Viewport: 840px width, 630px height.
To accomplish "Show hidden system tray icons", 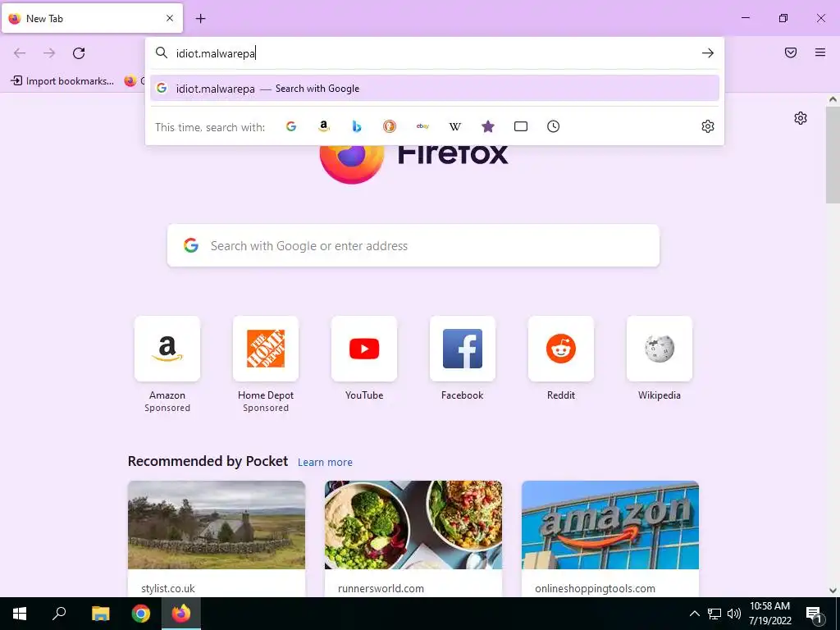I will [694, 614].
